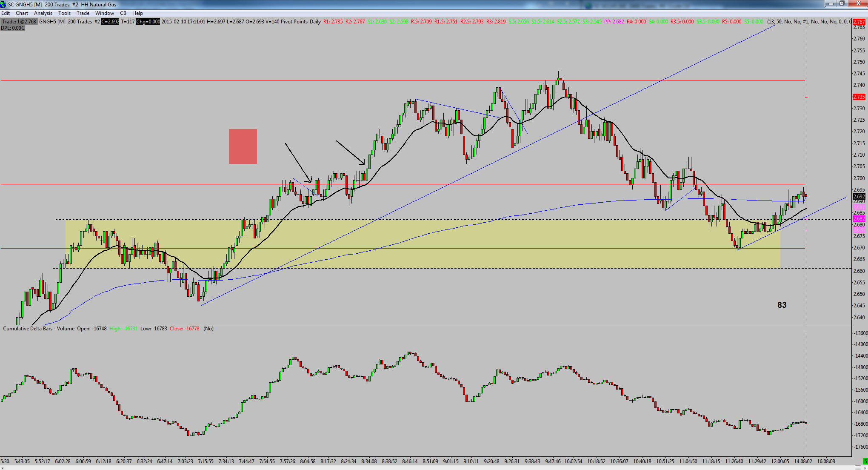This screenshot has height=470, width=868.
Task: Restore down the chart window
Action: pos(842,4)
